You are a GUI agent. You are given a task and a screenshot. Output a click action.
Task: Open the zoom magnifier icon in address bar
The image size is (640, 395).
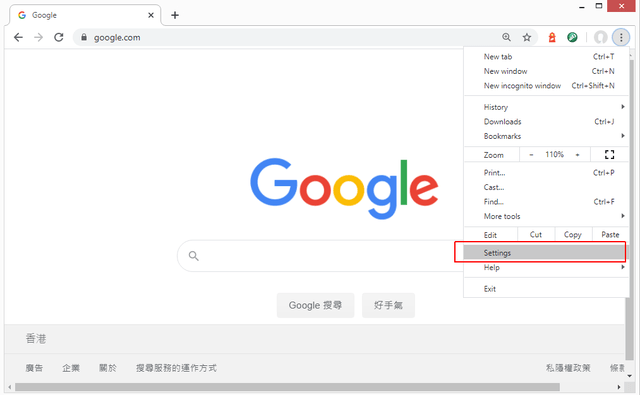coord(506,37)
